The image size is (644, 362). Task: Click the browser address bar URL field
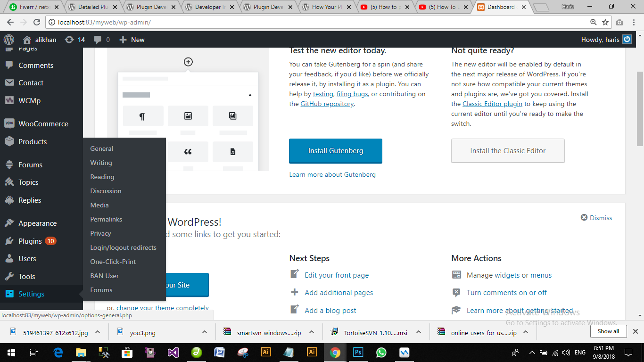pos(321,22)
